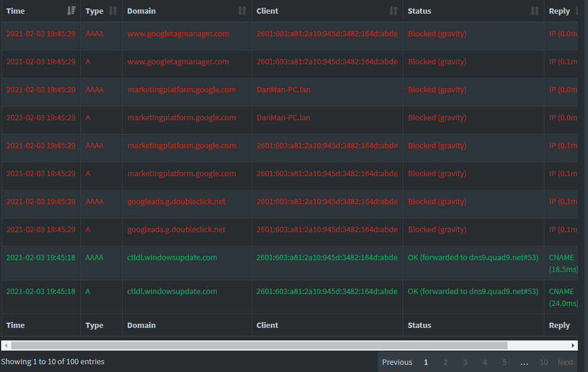This screenshot has height=372, width=588.
Task: Click Status header at table top
Action: pyautogui.click(x=419, y=11)
